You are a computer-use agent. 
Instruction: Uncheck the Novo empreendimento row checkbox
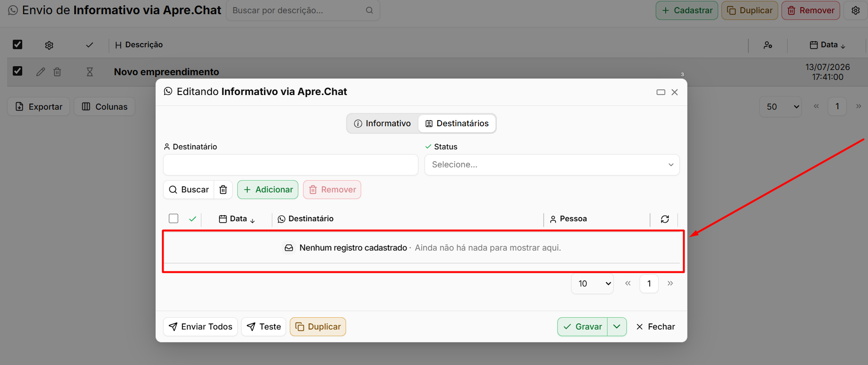pos(17,71)
